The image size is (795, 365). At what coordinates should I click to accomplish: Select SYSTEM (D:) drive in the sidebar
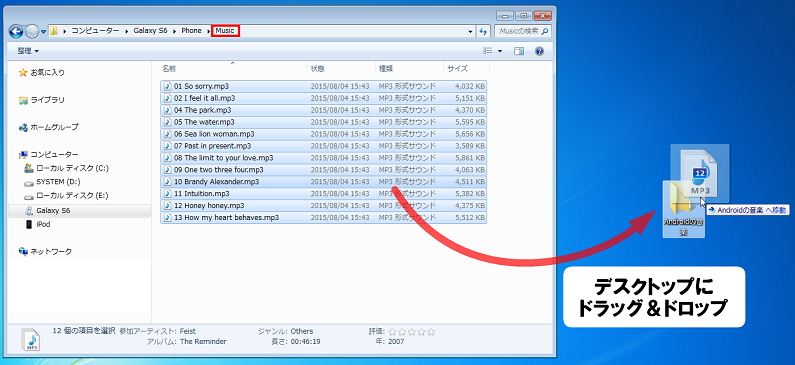point(58,181)
